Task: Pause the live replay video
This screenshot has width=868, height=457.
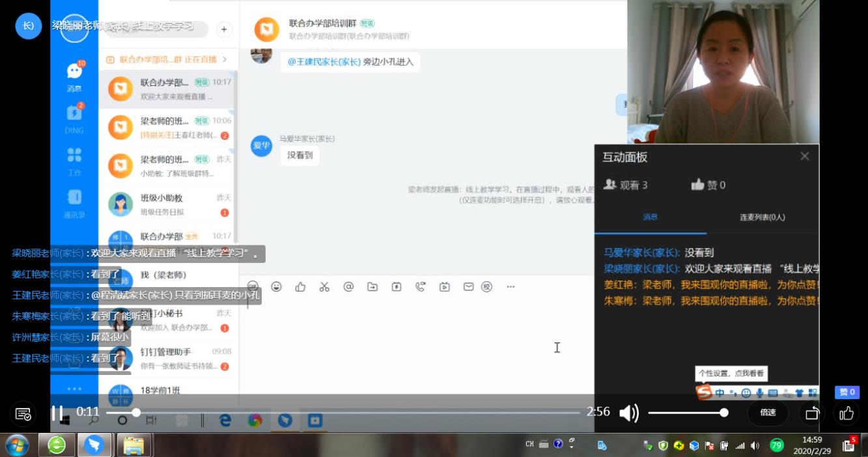Action: 57,413
